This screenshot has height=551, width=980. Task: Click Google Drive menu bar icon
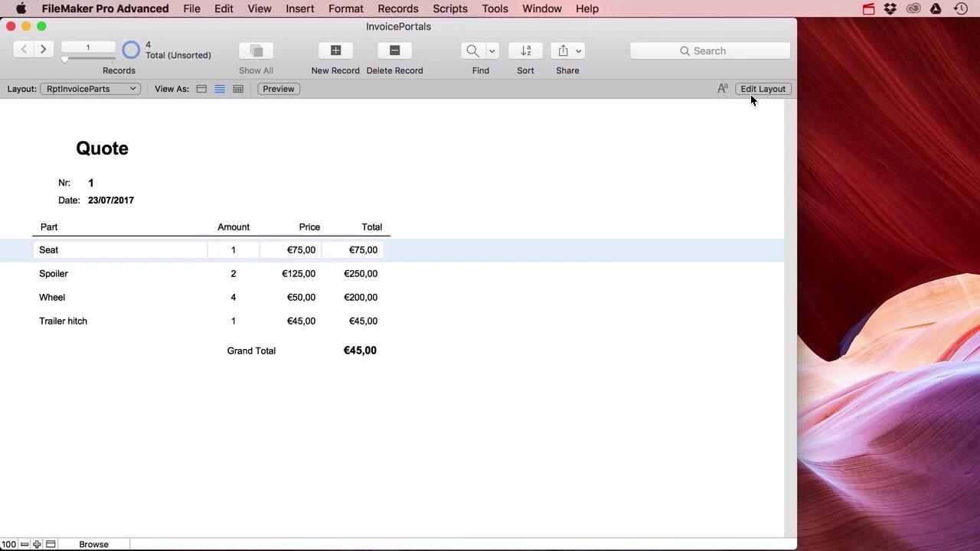(936, 8)
